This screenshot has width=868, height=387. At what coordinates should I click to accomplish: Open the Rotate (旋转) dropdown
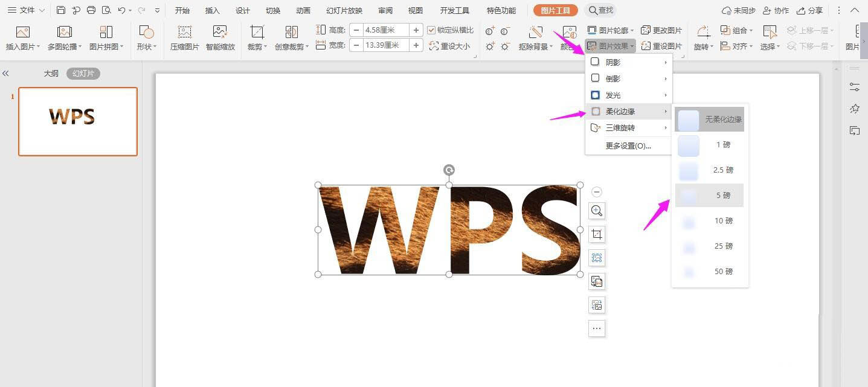[702, 38]
